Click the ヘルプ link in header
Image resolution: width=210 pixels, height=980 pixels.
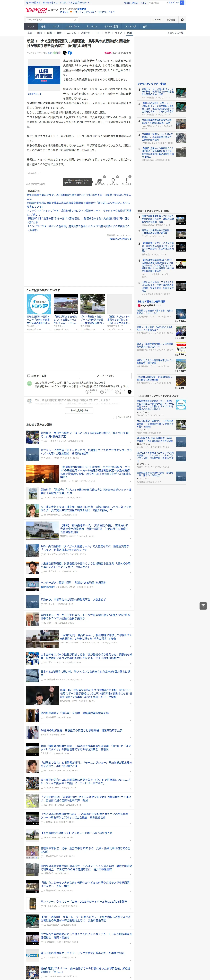(143, 3)
